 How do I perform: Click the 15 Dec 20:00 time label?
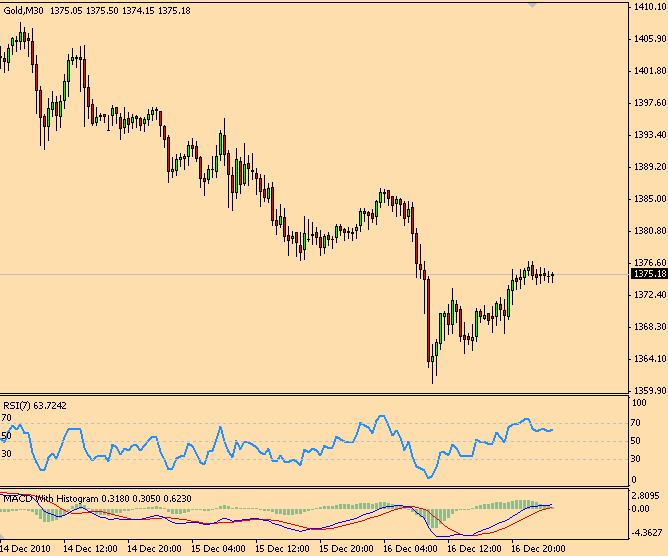346,549
